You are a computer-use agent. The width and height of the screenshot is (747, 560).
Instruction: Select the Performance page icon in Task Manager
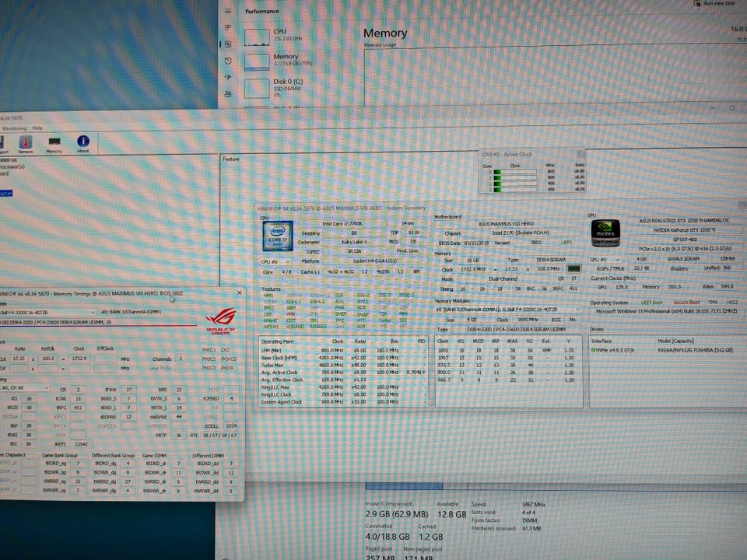228,44
